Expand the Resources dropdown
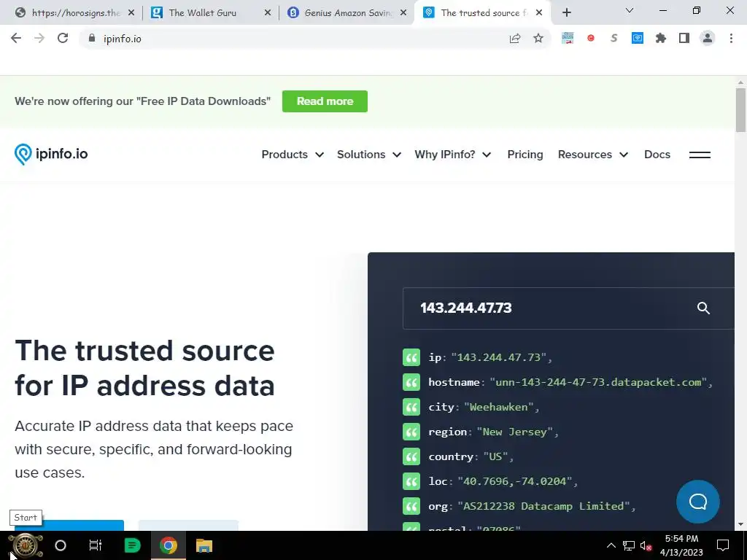The width and height of the screenshot is (747, 560). click(593, 155)
